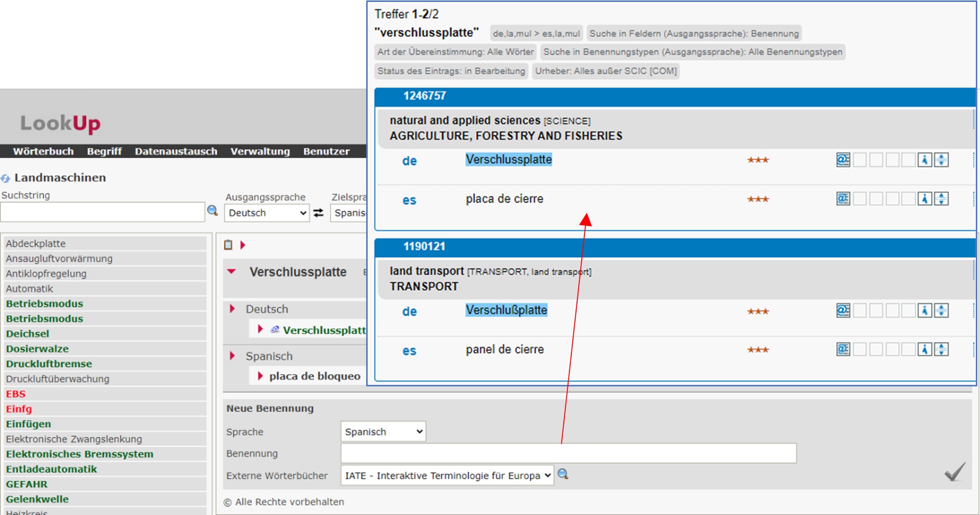Swap source and target languages
Viewport: 980px width, 515px height.
pos(319,213)
